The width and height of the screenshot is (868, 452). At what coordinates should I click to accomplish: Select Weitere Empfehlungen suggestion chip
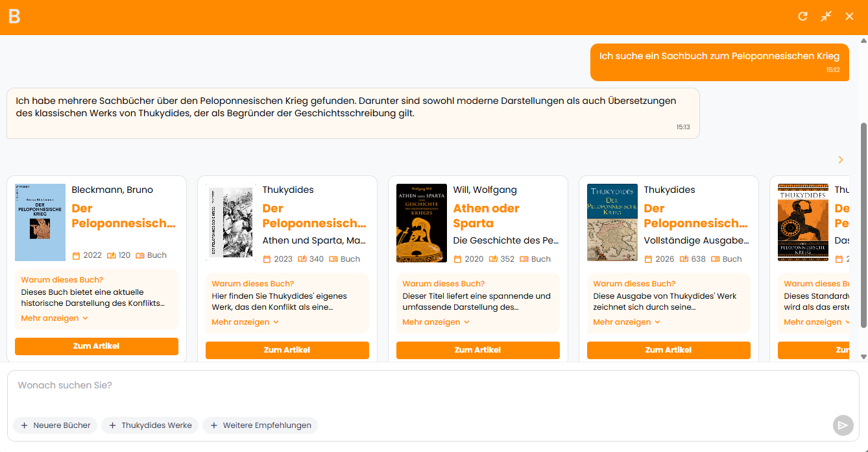(x=260, y=425)
